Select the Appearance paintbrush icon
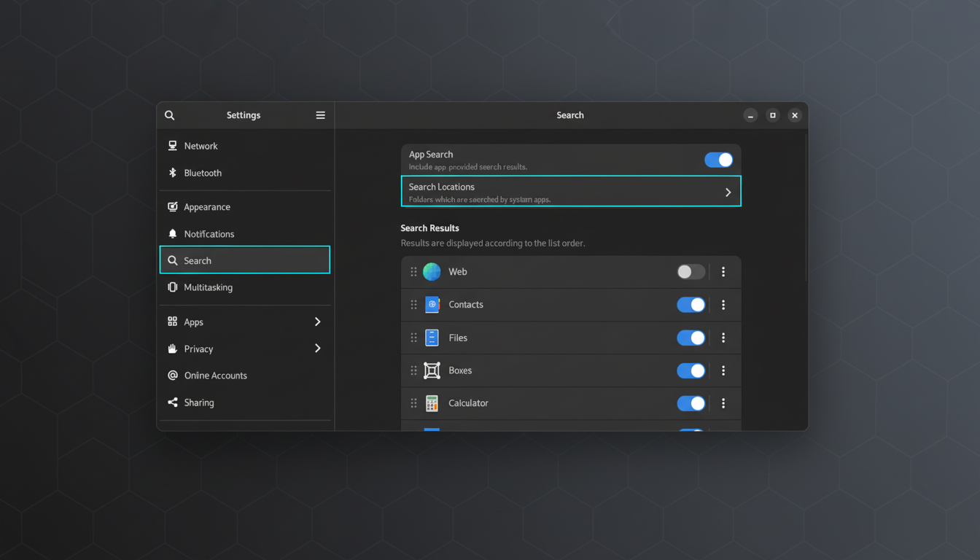The height and width of the screenshot is (560, 980). coord(172,206)
